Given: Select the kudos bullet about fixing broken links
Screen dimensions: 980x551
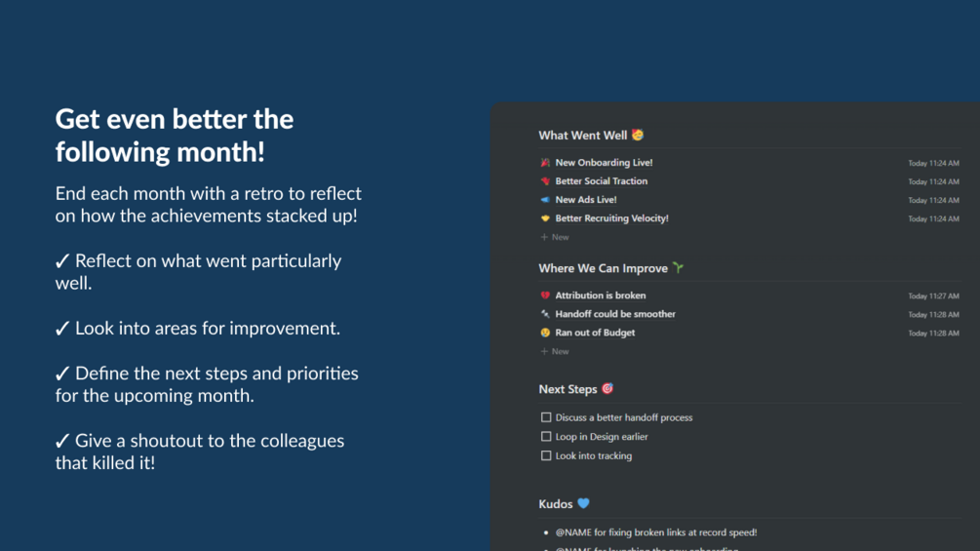Looking at the screenshot, I should 655,532.
